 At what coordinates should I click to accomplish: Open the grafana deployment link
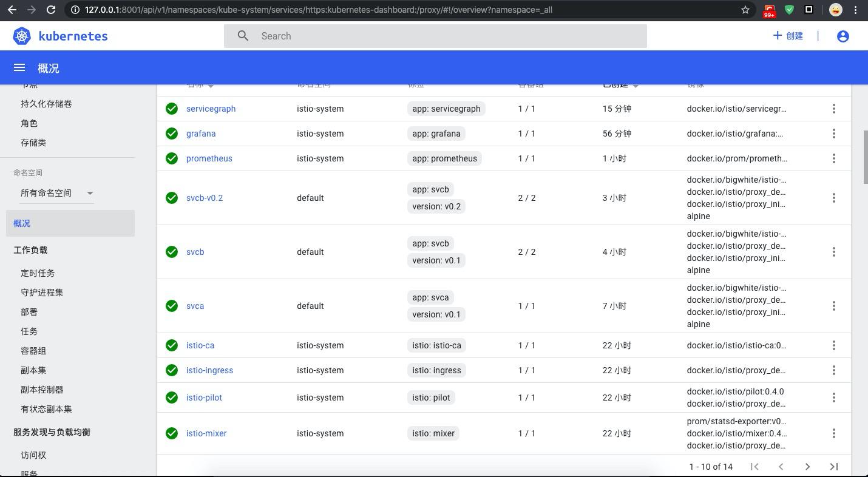point(201,134)
